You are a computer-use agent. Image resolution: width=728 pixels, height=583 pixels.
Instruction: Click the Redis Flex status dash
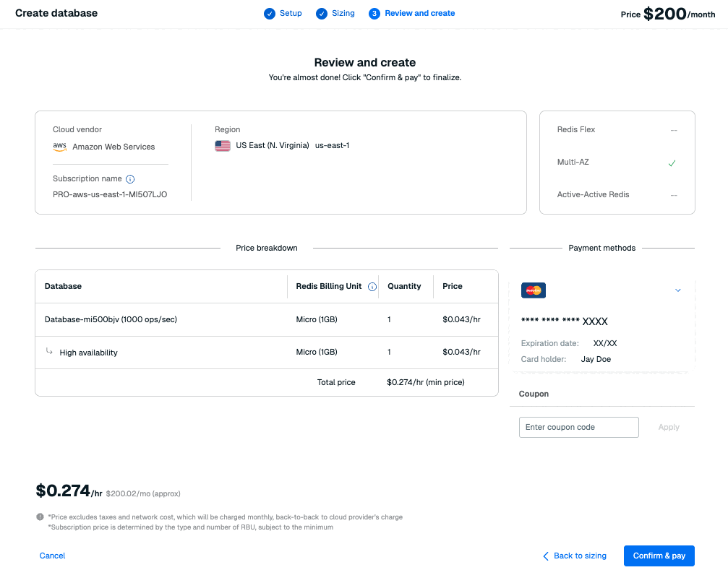[673, 130]
